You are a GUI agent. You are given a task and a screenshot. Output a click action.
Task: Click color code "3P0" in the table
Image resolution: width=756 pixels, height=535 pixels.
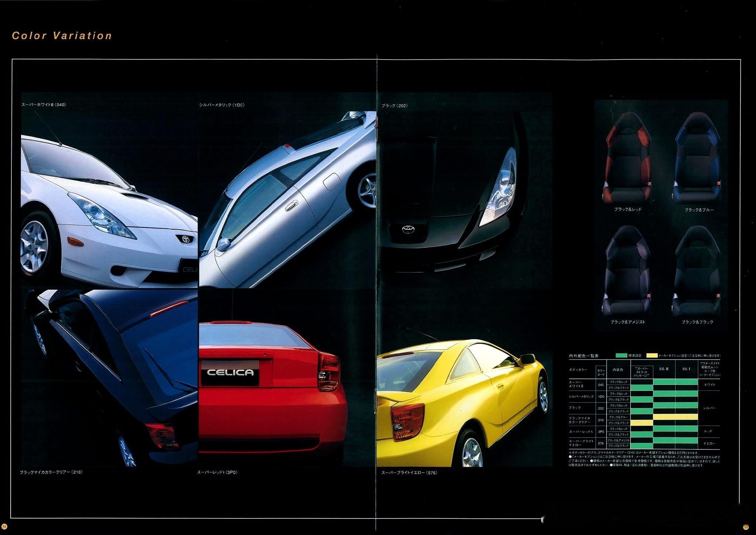click(601, 431)
